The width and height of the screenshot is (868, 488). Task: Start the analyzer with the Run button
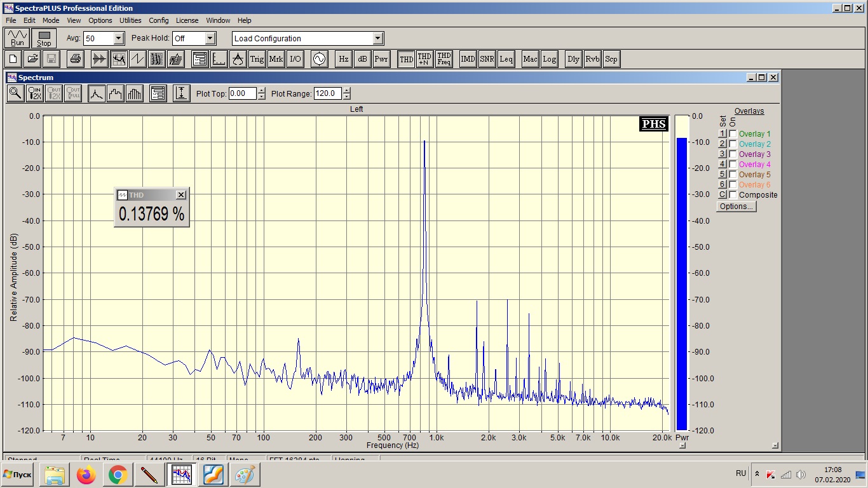[17, 38]
